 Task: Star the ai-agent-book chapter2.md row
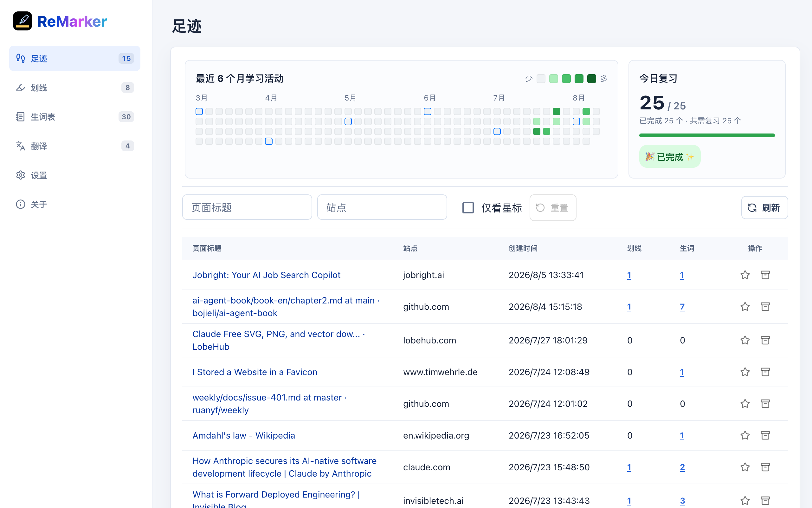pyautogui.click(x=745, y=307)
